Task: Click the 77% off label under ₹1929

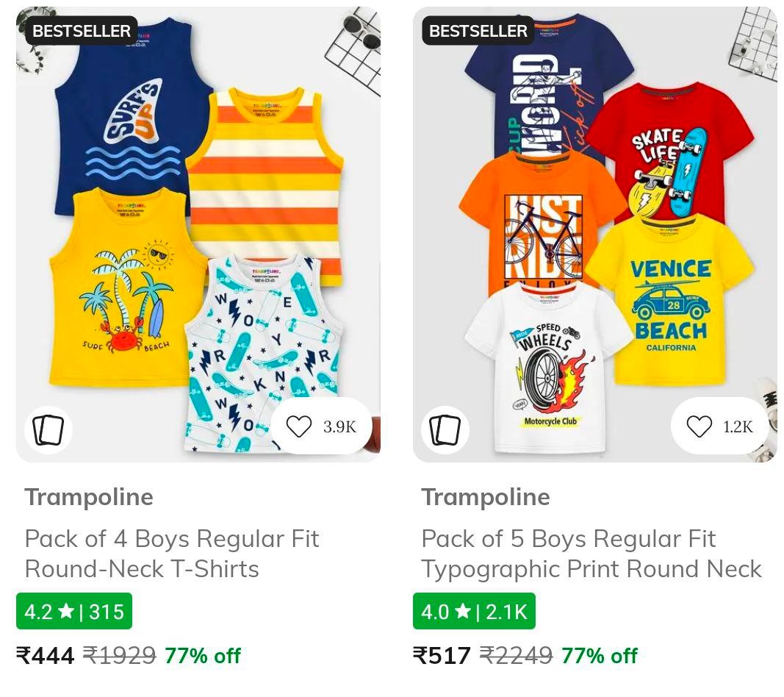Action: 203,655
